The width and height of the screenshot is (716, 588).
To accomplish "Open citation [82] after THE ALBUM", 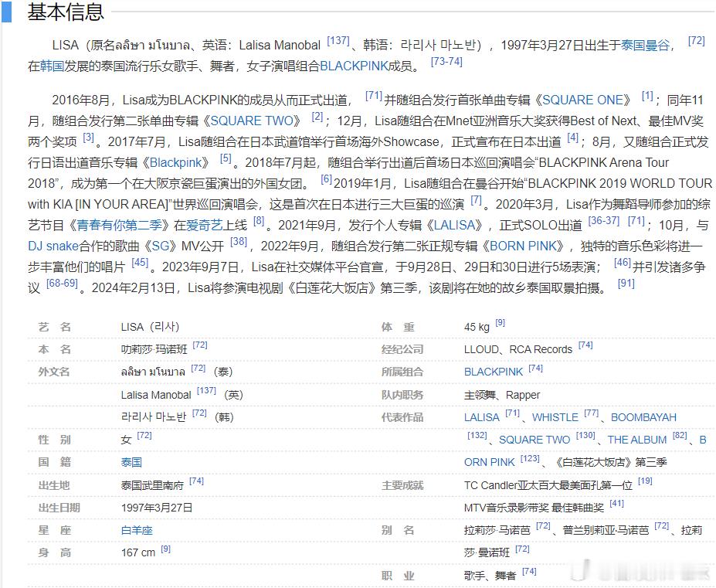I will pyautogui.click(x=680, y=436).
